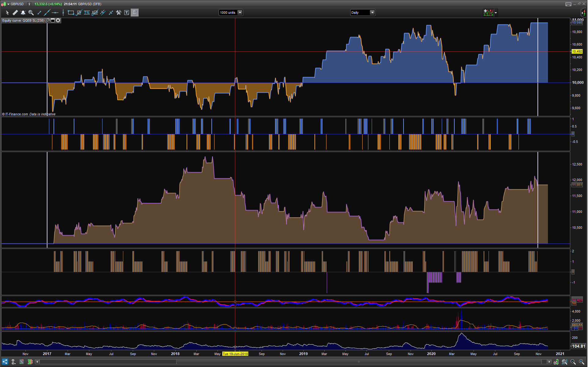Select the rectangle drawing tool
Image resolution: width=588 pixels, height=367 pixels.
pyautogui.click(x=71, y=13)
